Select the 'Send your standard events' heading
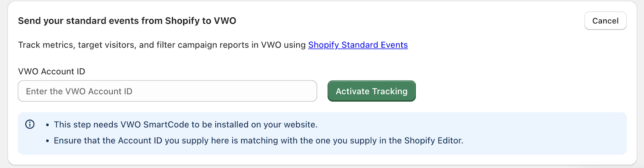 [x=127, y=21]
